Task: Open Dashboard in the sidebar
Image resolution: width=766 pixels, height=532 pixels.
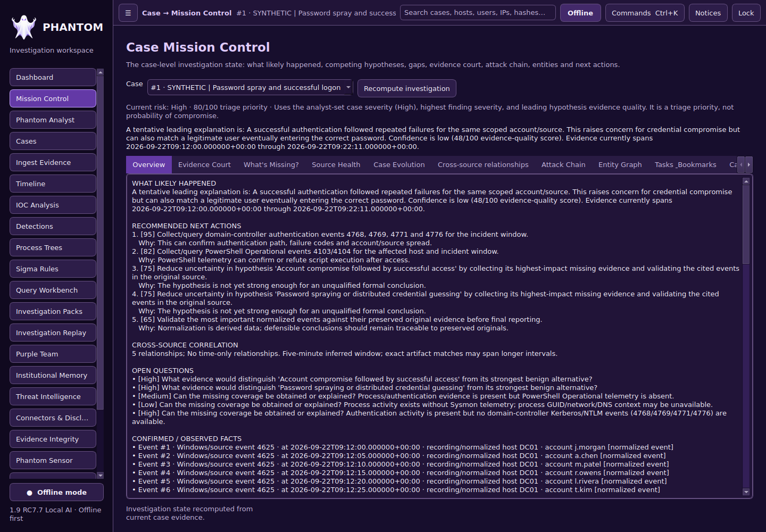Action: point(53,77)
